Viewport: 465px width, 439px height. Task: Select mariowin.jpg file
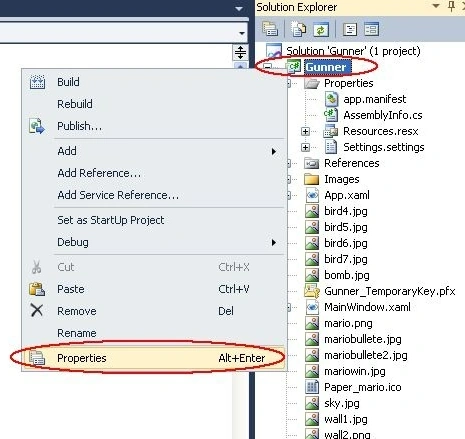click(354, 371)
